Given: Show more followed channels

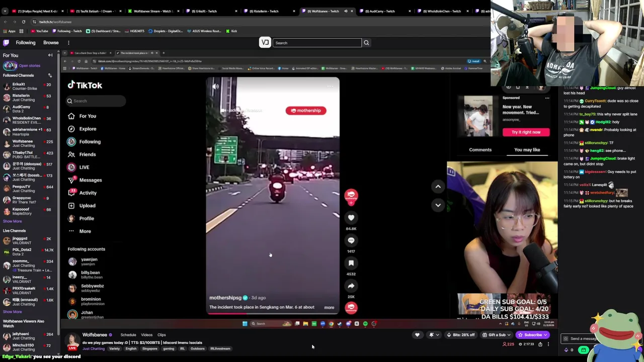Looking at the screenshot, I should tap(12, 221).
